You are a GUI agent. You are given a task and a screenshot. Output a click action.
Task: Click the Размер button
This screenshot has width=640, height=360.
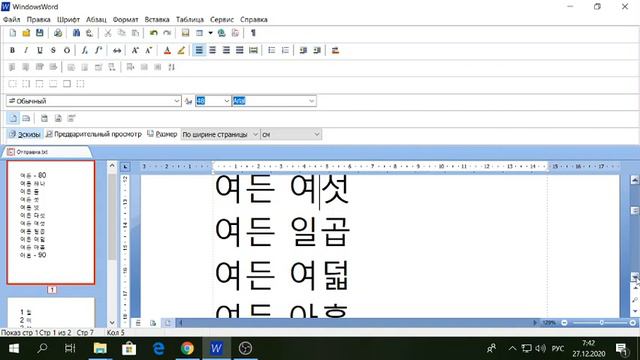click(x=162, y=134)
